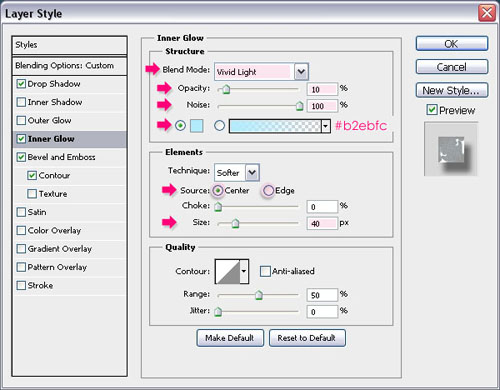Viewport: 500px width, 390px height.
Task: Enable the Gradient Overlay checkbox
Action: (x=21, y=249)
